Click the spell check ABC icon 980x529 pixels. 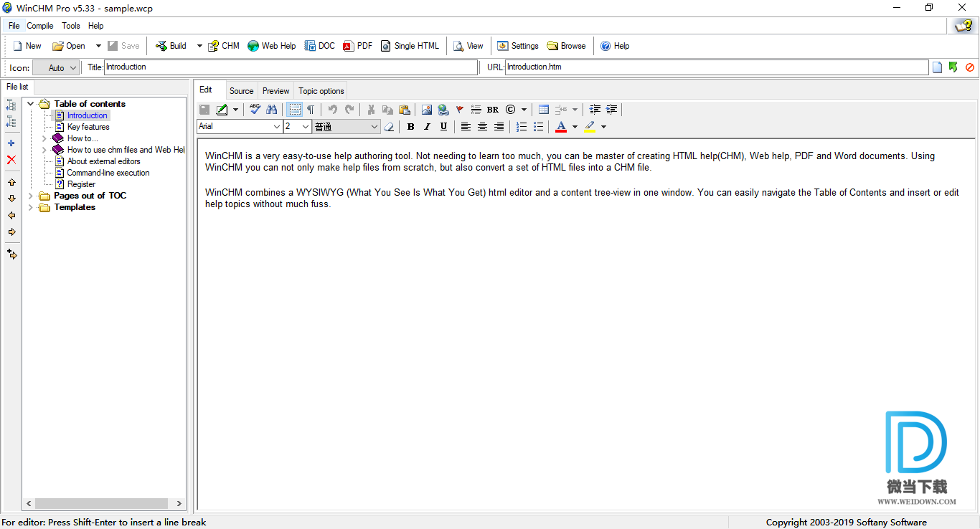point(255,110)
